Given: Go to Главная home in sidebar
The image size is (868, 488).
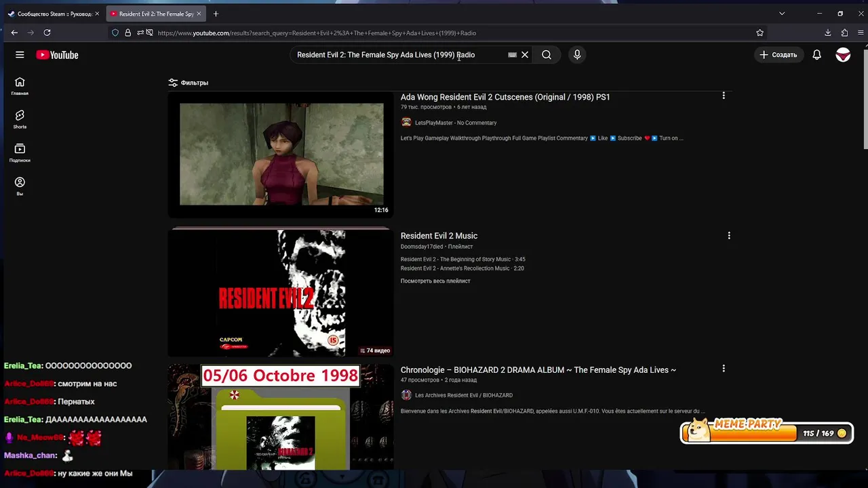Looking at the screenshot, I should coord(20,86).
